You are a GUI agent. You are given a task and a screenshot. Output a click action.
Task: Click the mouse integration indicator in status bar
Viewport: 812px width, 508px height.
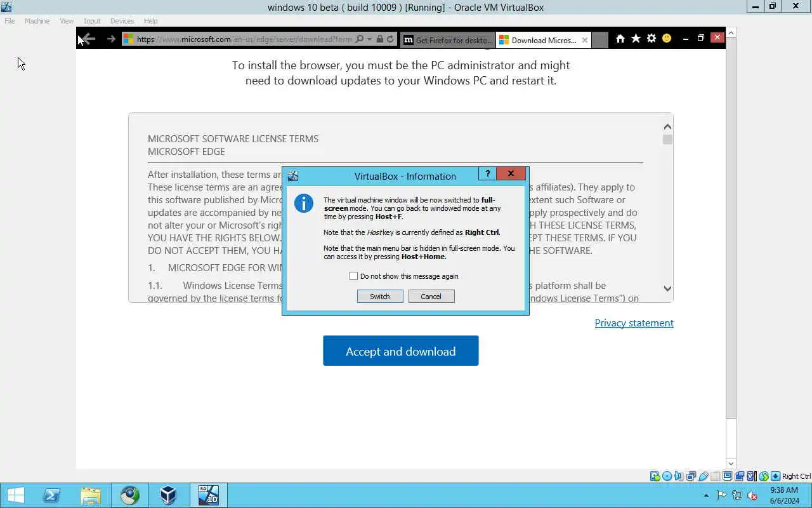coord(763,476)
